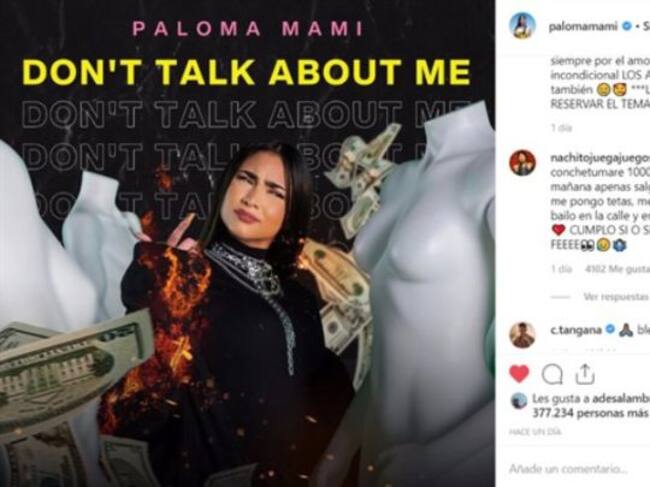
Task: Open adesalambr liker profile link
Action: tap(621, 399)
